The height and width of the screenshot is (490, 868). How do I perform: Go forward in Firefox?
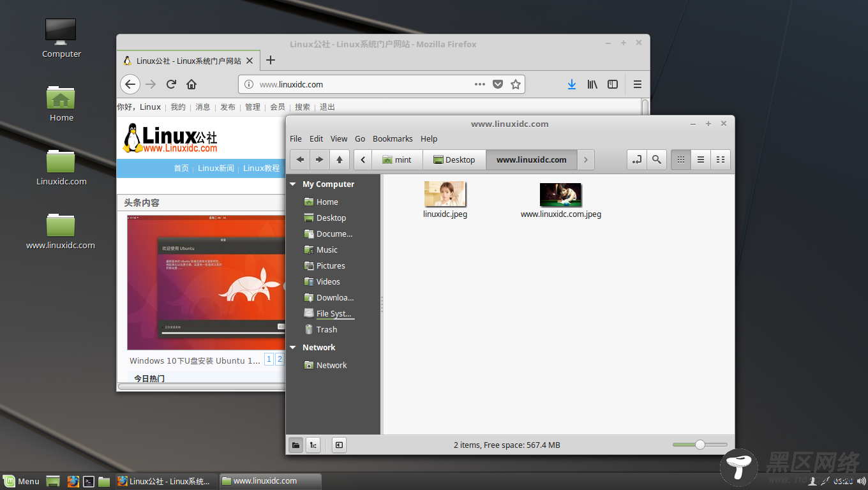click(151, 84)
